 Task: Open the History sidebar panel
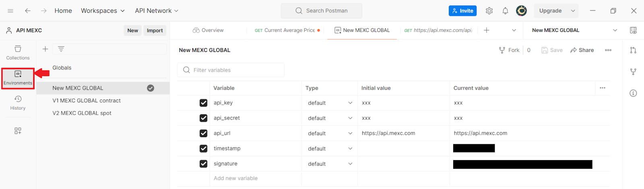point(18,103)
